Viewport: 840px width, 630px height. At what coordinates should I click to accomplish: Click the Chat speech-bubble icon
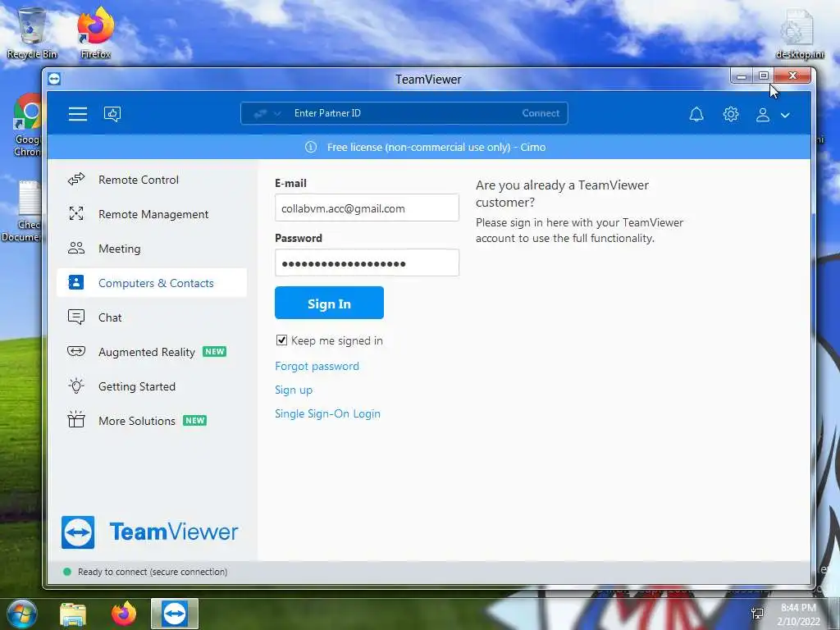click(x=76, y=317)
